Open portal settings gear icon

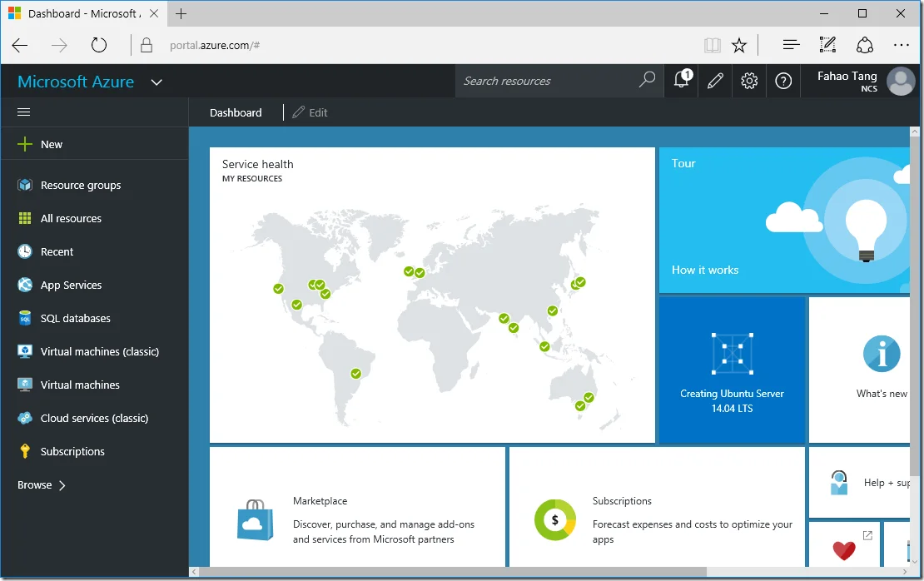[749, 81]
